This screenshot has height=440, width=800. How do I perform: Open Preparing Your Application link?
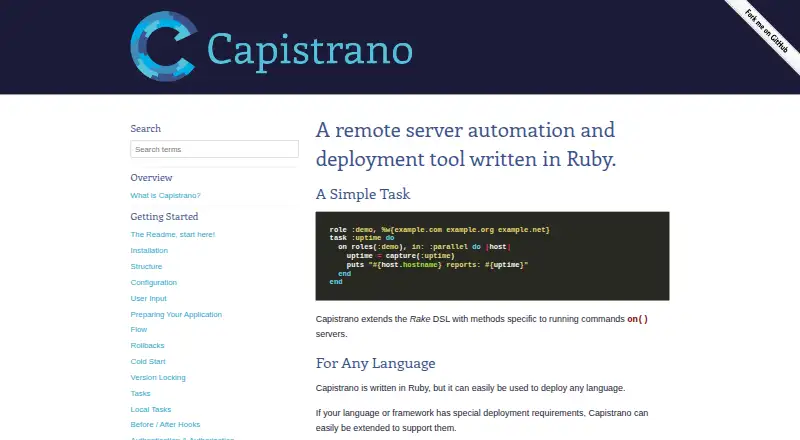[x=176, y=314]
